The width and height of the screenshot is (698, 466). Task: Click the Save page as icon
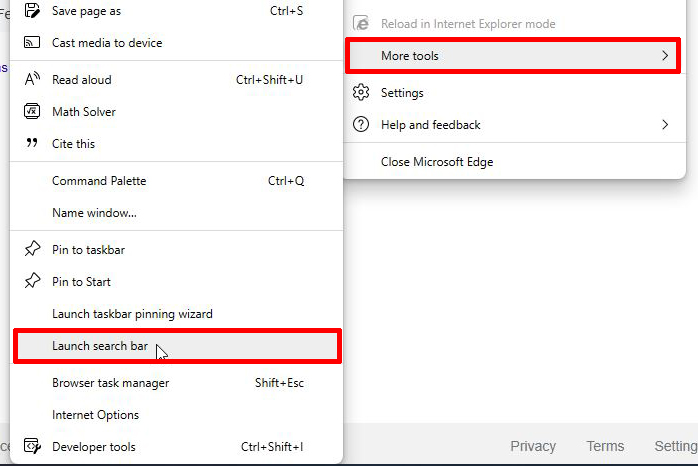point(32,11)
